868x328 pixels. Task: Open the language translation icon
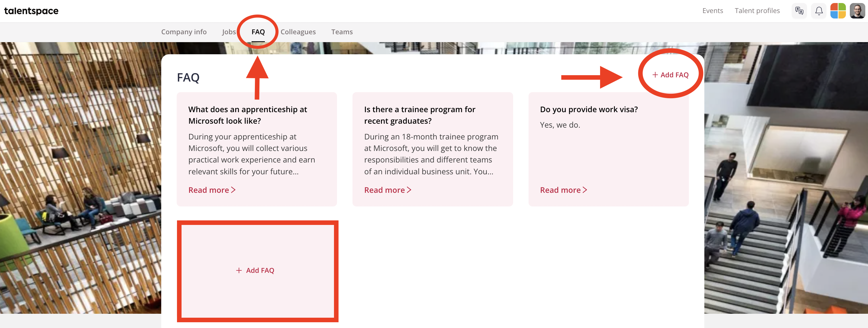click(799, 11)
